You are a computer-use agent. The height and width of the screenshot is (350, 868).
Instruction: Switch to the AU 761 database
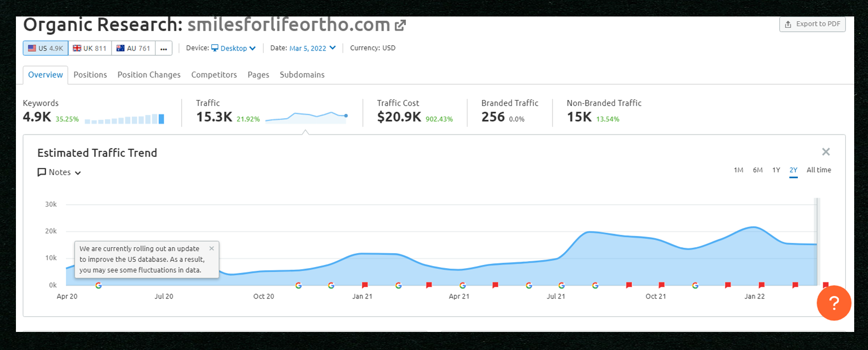pos(133,48)
